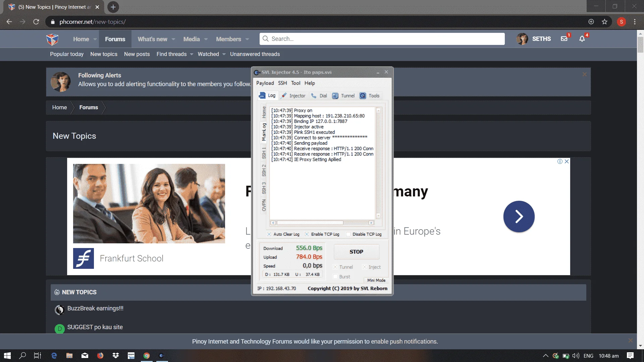Select the SSH 1 vertical tab
The image size is (644, 362).
click(264, 153)
